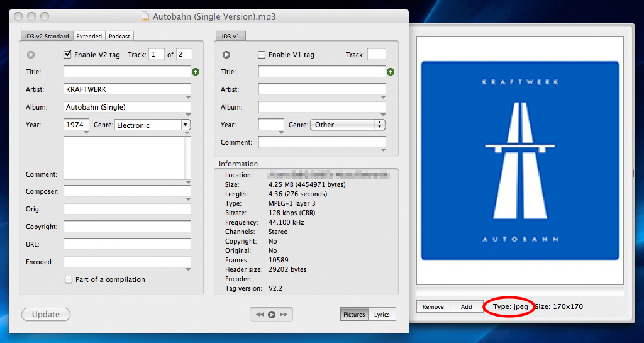Click the rewind playback button
Image resolution: width=644 pixels, height=343 pixels.
point(260,315)
